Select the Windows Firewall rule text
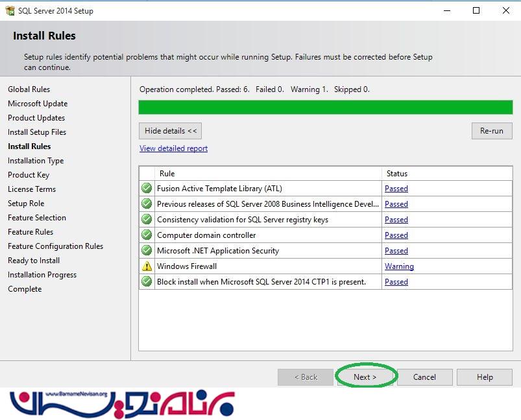Screen dimensions: 521x420 [x=187, y=266]
